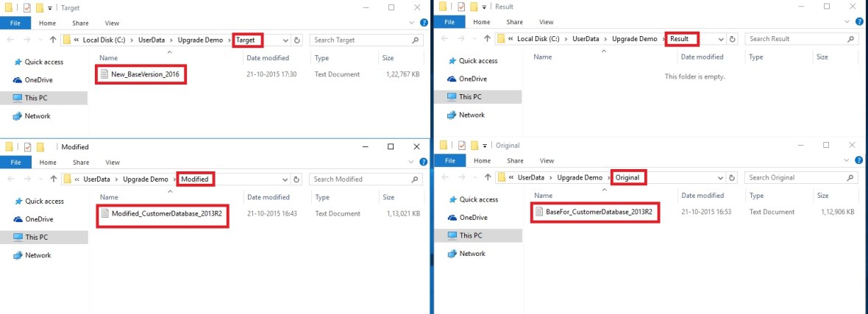The height and width of the screenshot is (314, 868).
Task: Open the File menu in Modified window
Action: pyautogui.click(x=15, y=162)
